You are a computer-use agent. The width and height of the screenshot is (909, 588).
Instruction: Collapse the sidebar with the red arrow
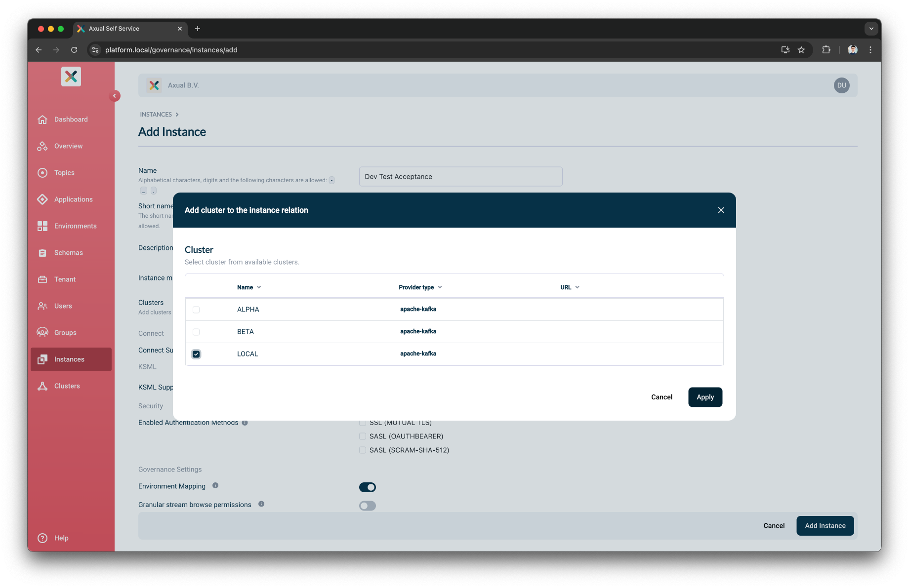115,96
